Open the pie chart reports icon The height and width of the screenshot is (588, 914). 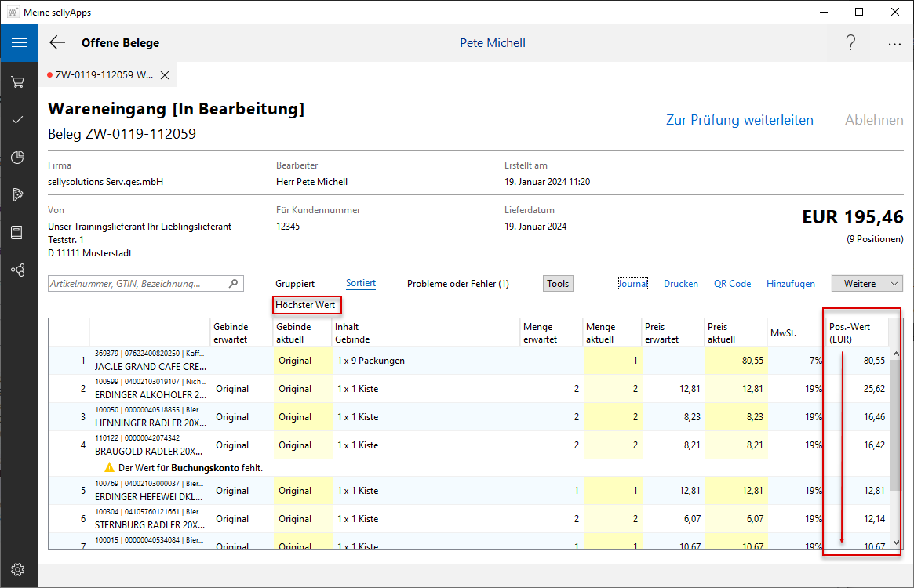pos(19,158)
